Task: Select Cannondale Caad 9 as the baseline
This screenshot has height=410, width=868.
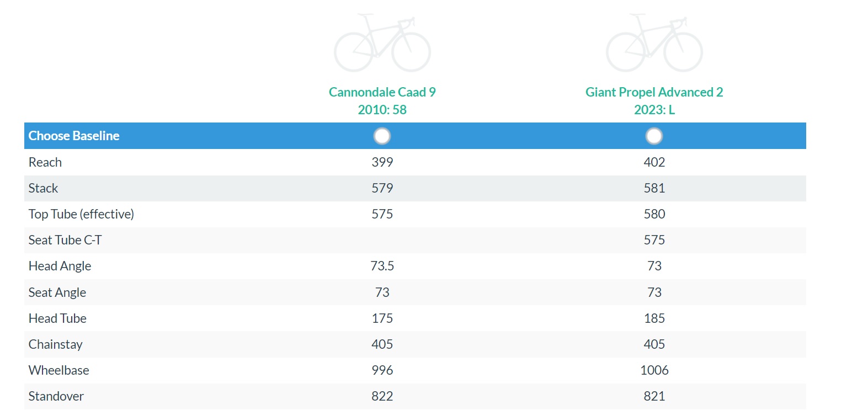Action: [382, 136]
